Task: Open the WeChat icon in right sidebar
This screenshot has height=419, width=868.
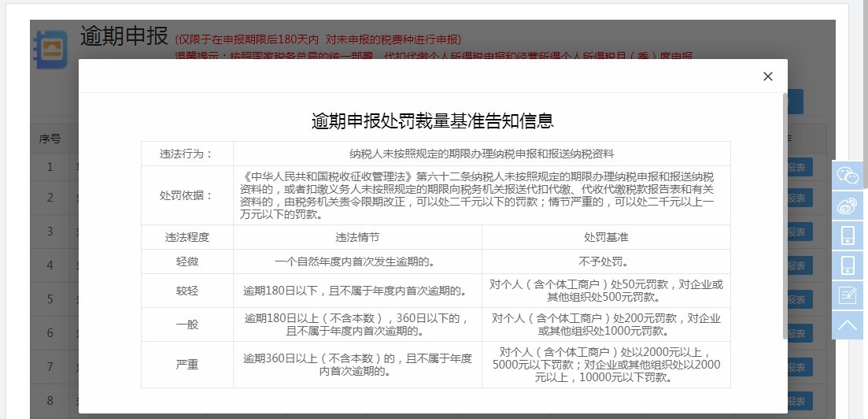Action: [848, 175]
